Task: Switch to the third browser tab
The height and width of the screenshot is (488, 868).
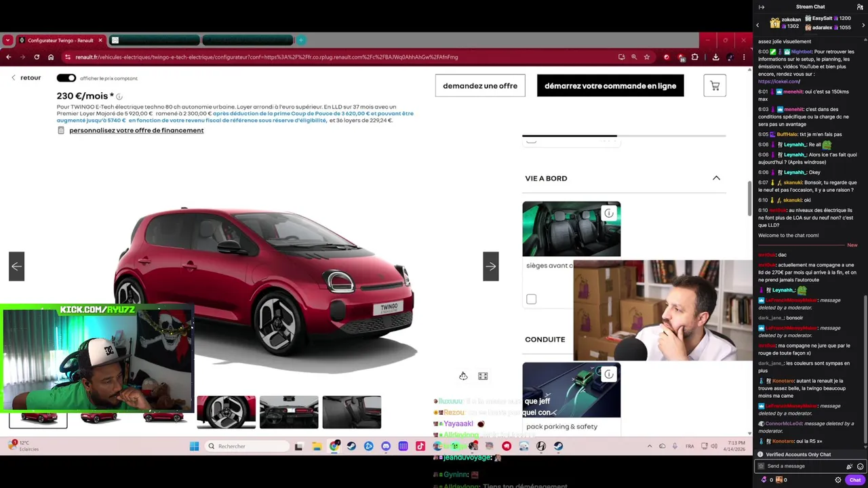Action: 248,40
